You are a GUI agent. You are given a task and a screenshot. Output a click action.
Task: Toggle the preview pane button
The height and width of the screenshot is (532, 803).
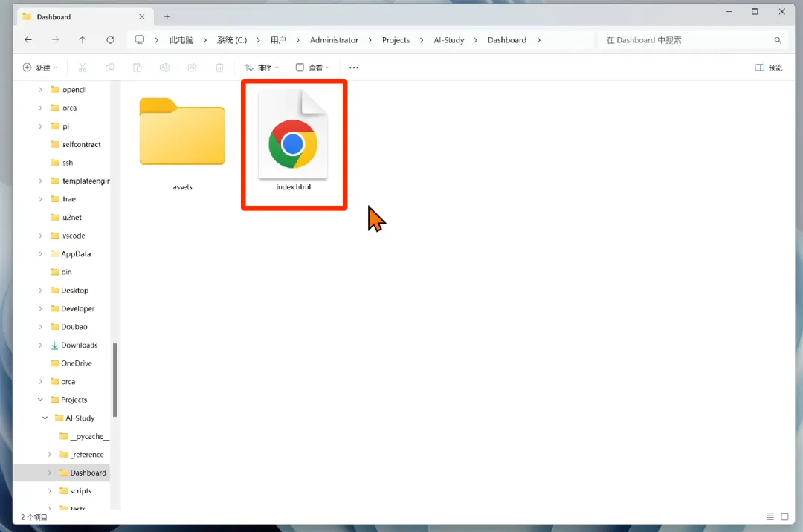pyautogui.click(x=769, y=68)
